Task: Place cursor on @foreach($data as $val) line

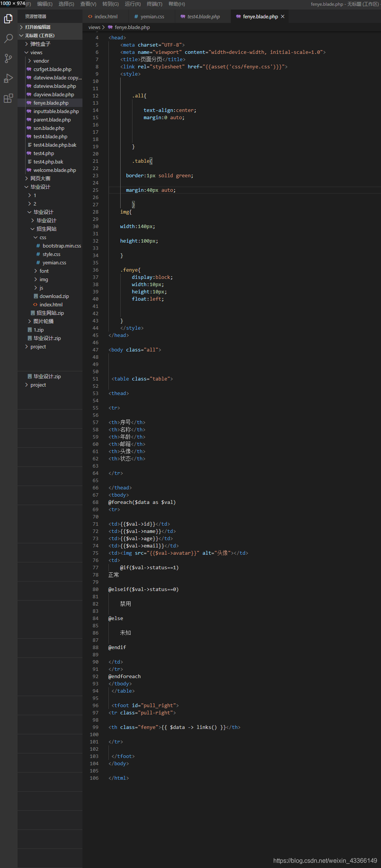Action: pos(142,502)
